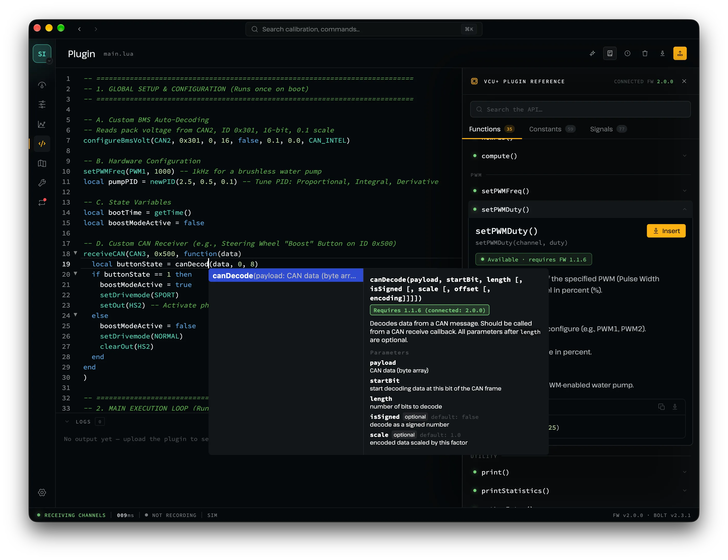The image size is (728, 560).
Task: Click the orange upload plugin button
Action: pos(680,53)
